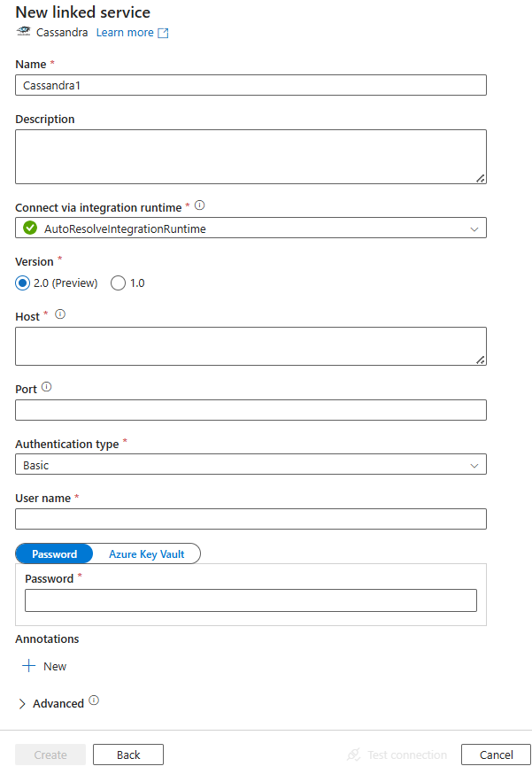
Task: Click the Cancel button
Action: [x=495, y=755]
